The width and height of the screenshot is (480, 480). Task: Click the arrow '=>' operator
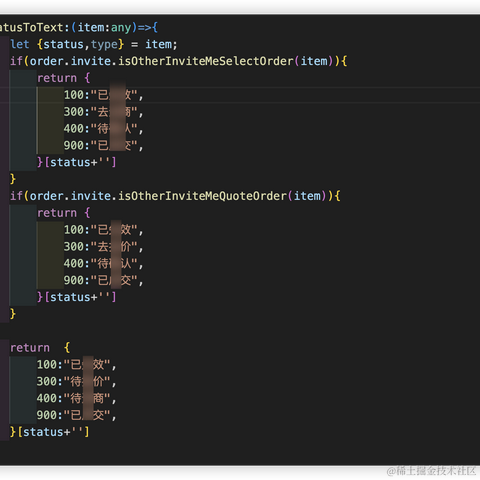144,28
